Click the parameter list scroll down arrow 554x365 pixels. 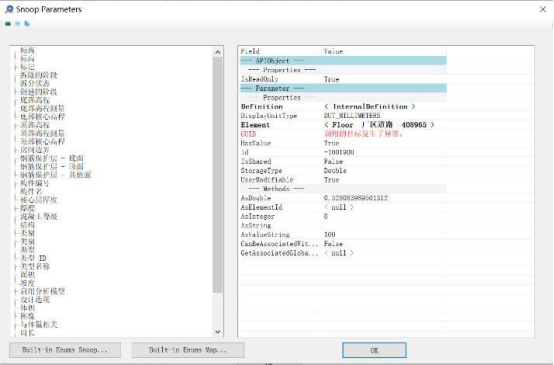218,331
